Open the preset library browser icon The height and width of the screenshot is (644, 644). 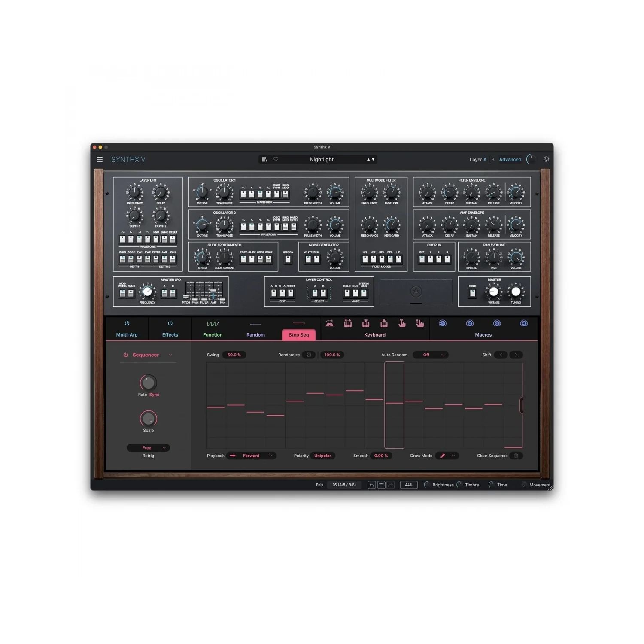(264, 159)
